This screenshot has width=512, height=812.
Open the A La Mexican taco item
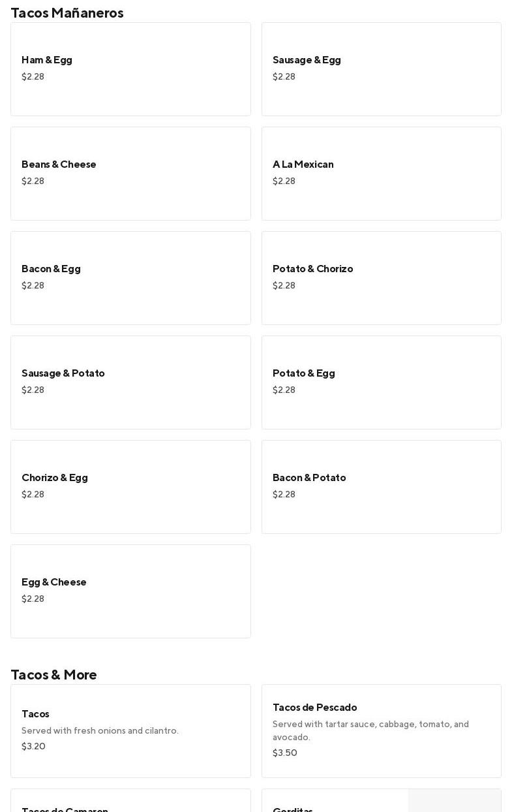point(381,174)
